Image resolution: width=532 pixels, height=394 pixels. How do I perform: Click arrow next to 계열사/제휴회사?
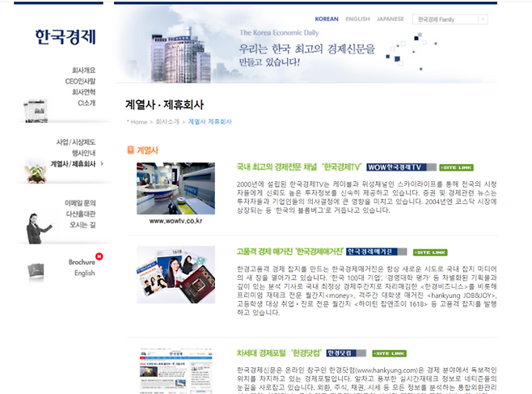(x=102, y=163)
